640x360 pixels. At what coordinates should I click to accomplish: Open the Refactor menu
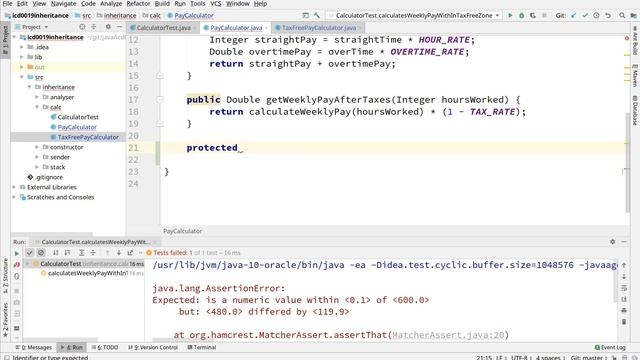(x=138, y=4)
